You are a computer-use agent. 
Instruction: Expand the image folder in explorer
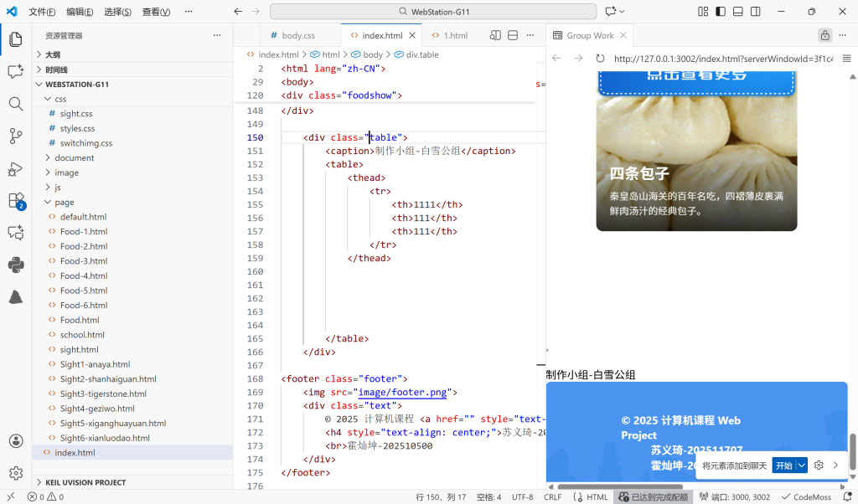(x=66, y=172)
